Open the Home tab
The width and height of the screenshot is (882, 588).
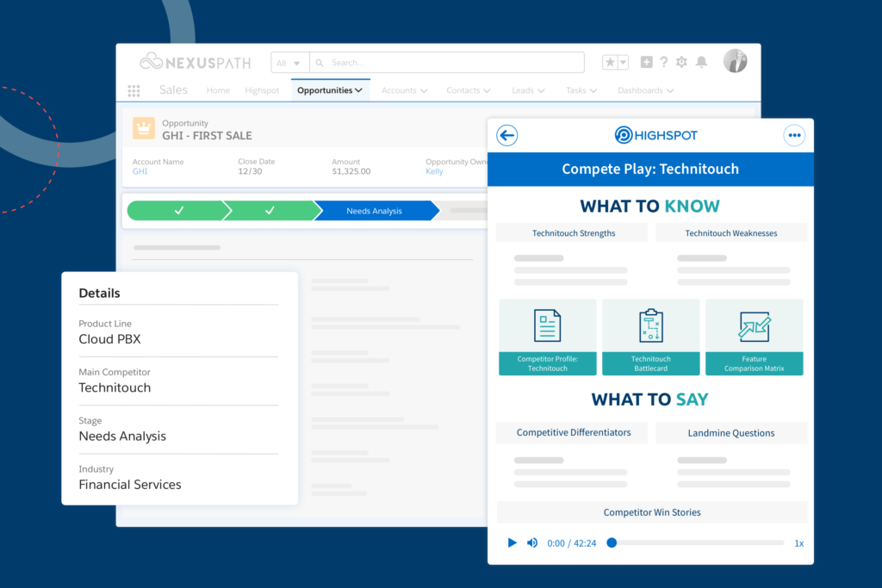[x=218, y=90]
